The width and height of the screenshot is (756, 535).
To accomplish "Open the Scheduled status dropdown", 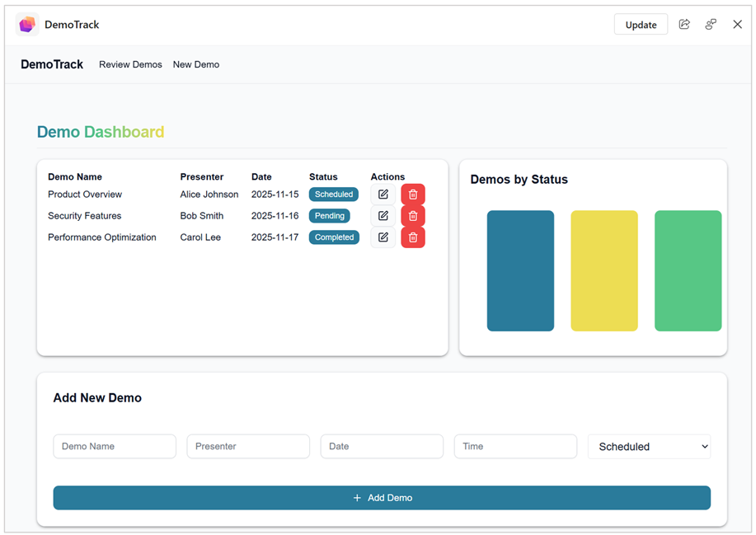I will (x=649, y=446).
